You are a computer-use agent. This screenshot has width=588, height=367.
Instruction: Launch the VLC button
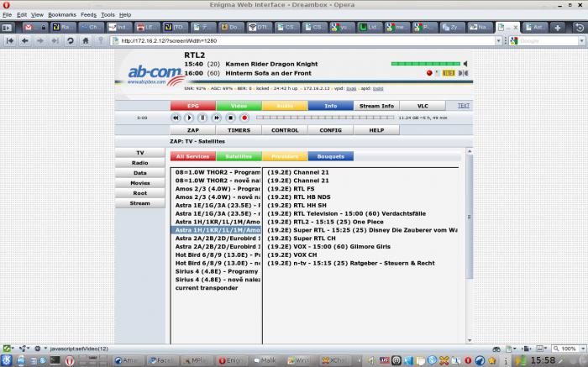423,106
